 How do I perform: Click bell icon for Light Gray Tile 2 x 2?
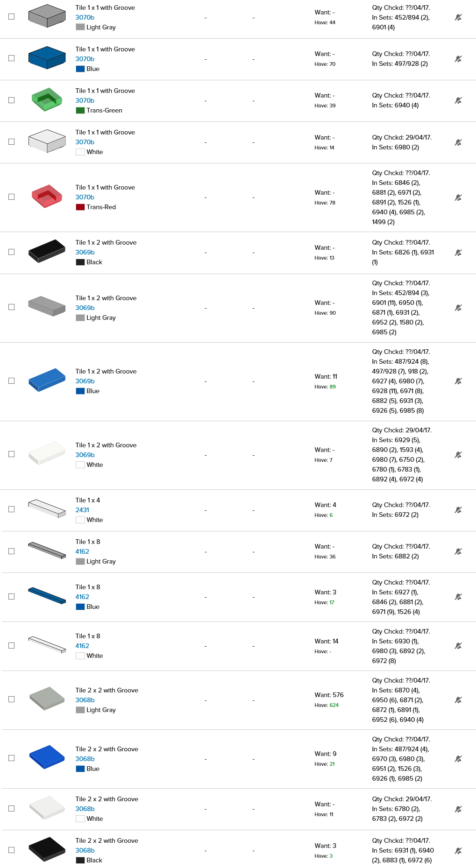pyautogui.click(x=458, y=700)
